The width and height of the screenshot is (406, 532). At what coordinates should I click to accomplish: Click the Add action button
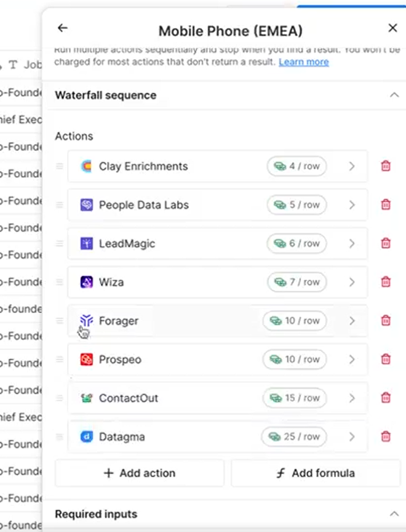[x=140, y=473]
